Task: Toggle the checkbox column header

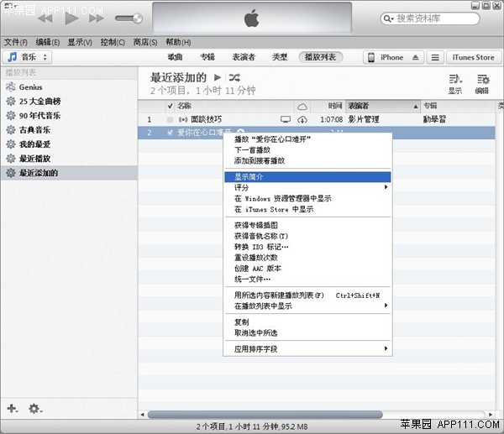Action: tap(170, 106)
